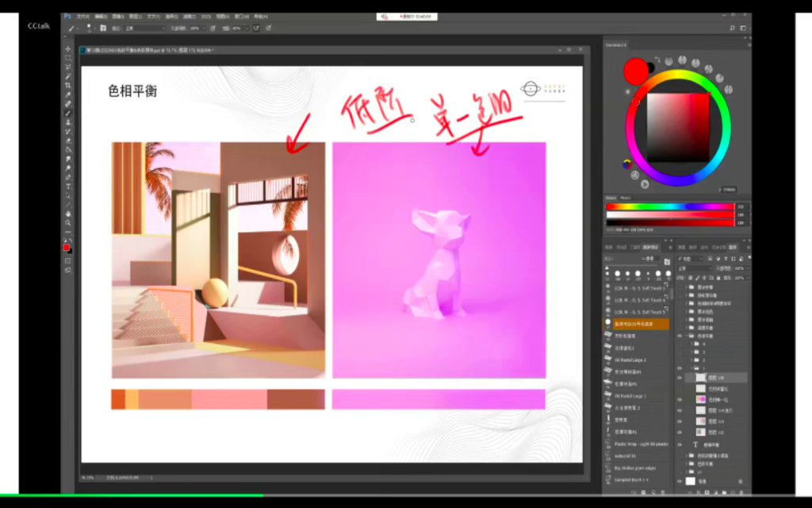This screenshot has width=812, height=508.
Task: Select the Crop tool
Action: [x=68, y=85]
